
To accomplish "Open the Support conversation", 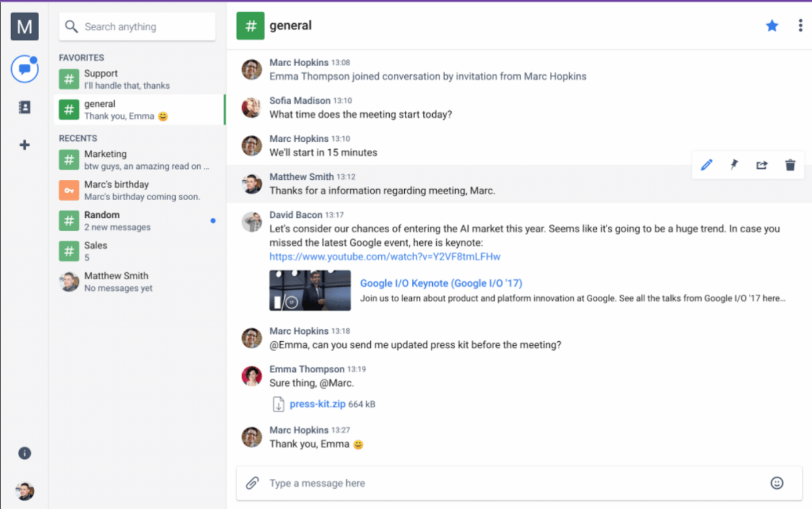I will [139, 80].
